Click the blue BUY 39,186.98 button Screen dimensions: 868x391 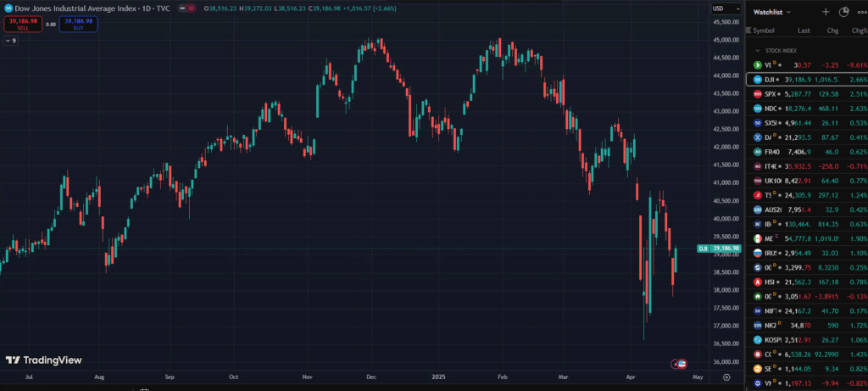[x=78, y=24]
